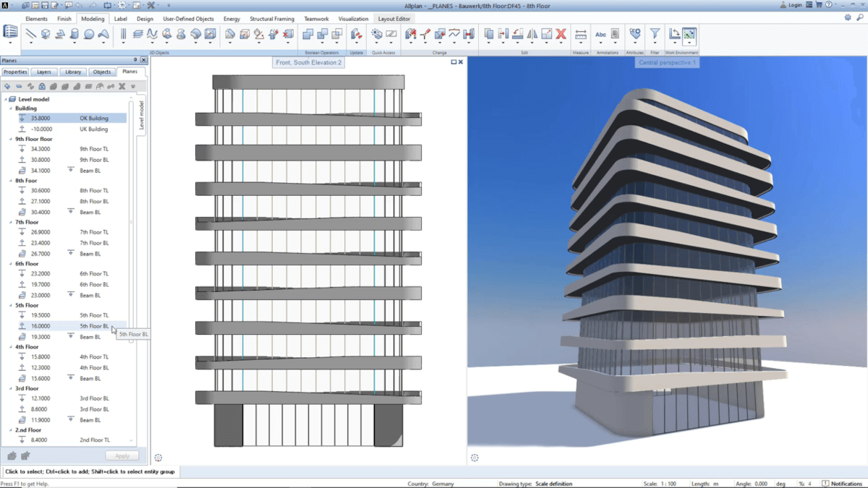Image resolution: width=868 pixels, height=488 pixels.
Task: Select the Sphere 3D object tool
Action: coord(89,34)
